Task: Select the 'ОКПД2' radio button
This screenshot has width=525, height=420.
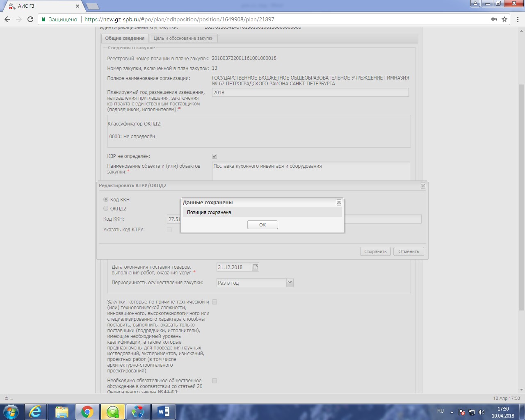Action: point(106,208)
